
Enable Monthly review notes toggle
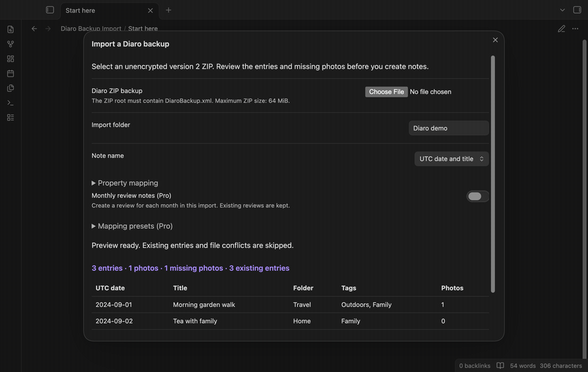pyautogui.click(x=478, y=196)
